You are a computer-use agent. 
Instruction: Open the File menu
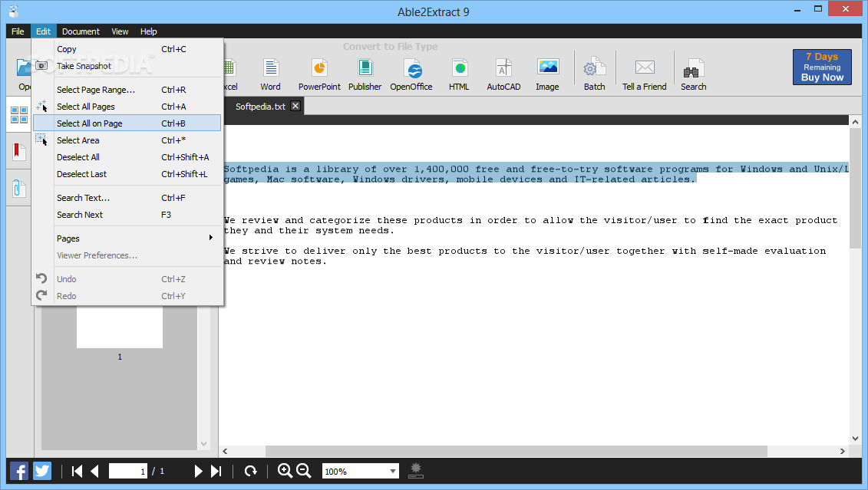[18, 31]
